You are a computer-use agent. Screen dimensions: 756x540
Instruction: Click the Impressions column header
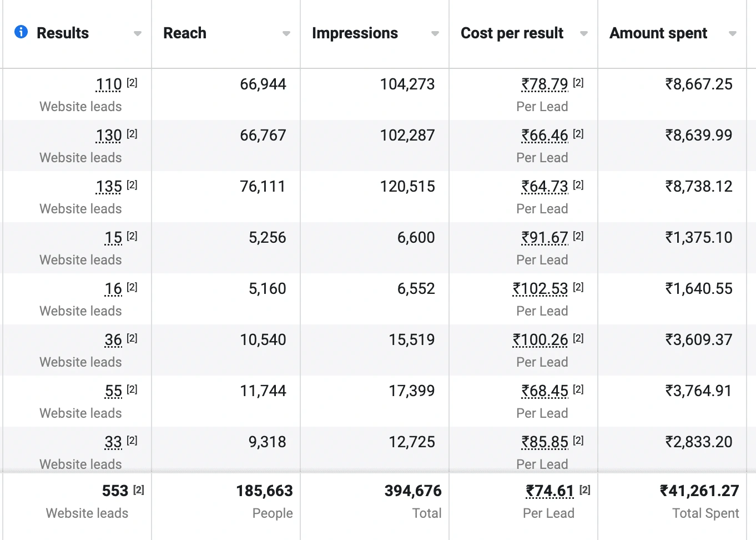click(355, 33)
